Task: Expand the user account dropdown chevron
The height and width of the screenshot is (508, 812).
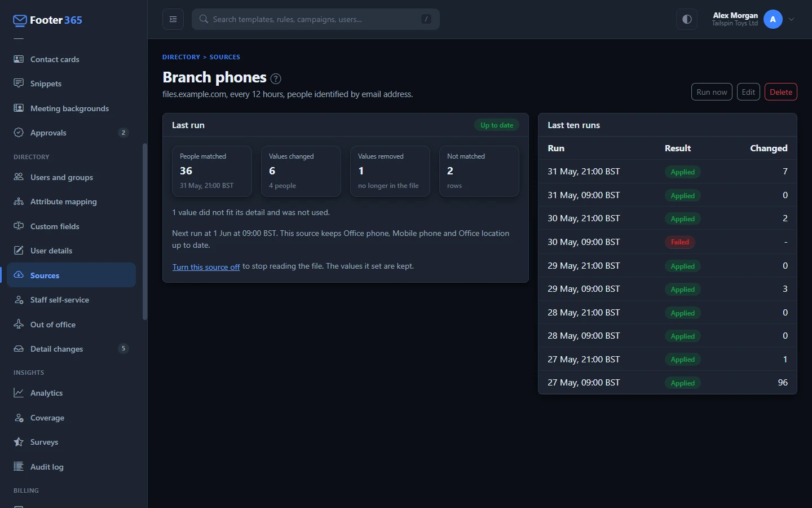Action: pos(792,19)
